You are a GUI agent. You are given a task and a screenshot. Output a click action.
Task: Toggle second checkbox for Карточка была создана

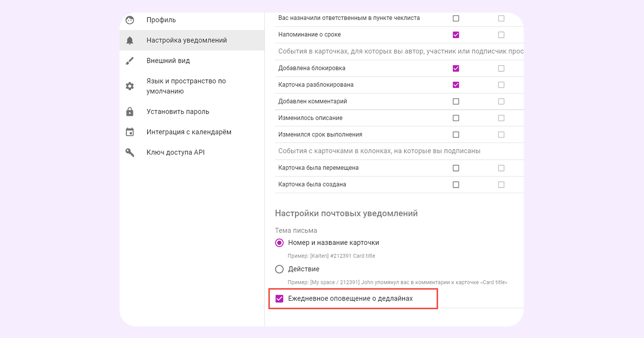pyautogui.click(x=501, y=184)
